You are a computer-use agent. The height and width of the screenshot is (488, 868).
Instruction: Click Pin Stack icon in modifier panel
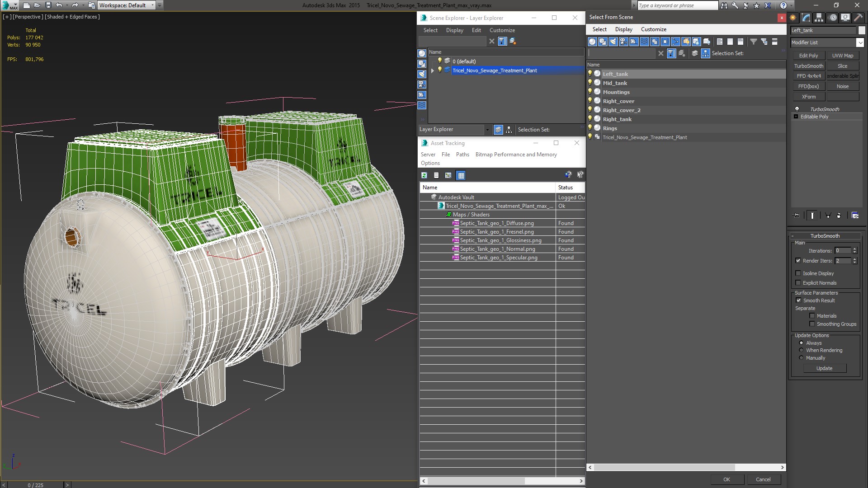click(797, 216)
